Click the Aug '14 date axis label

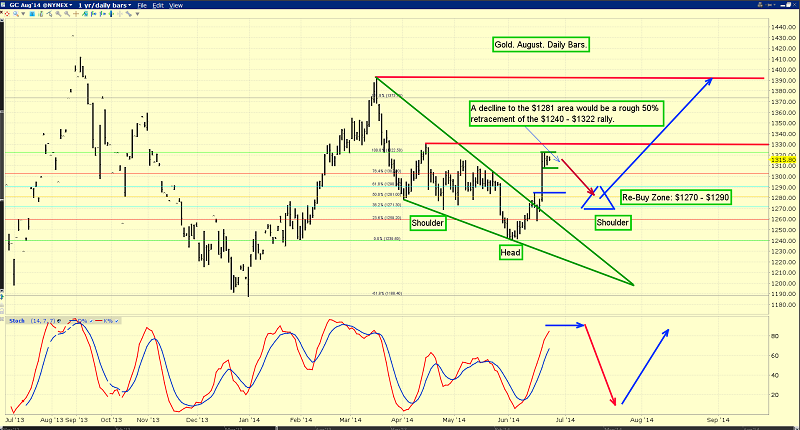pyautogui.click(x=641, y=420)
